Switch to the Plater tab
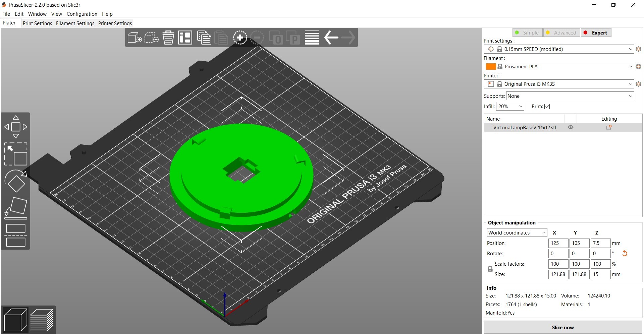This screenshot has width=644, height=334. tap(9, 23)
